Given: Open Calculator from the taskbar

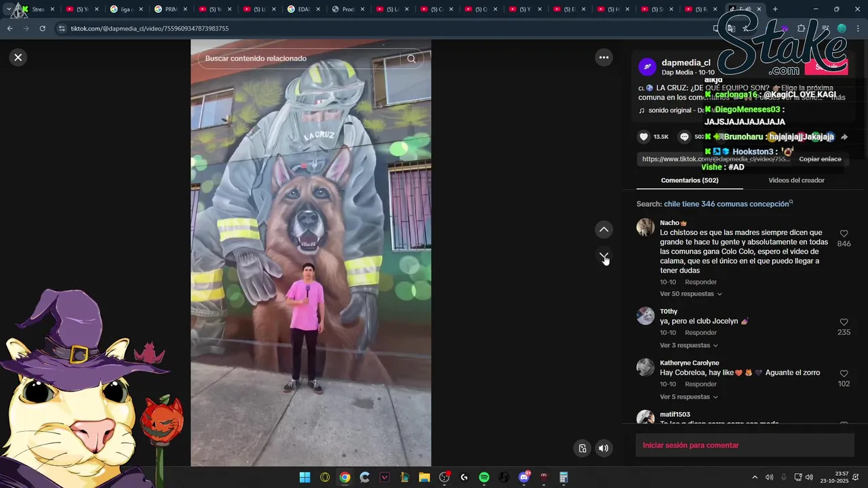Looking at the screenshot, I should coord(563,477).
